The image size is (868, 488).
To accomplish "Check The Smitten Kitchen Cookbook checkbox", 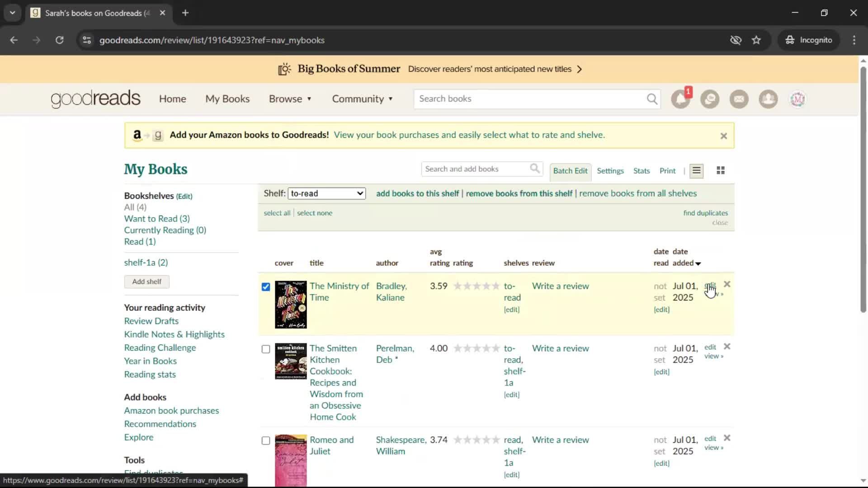I will (x=266, y=349).
